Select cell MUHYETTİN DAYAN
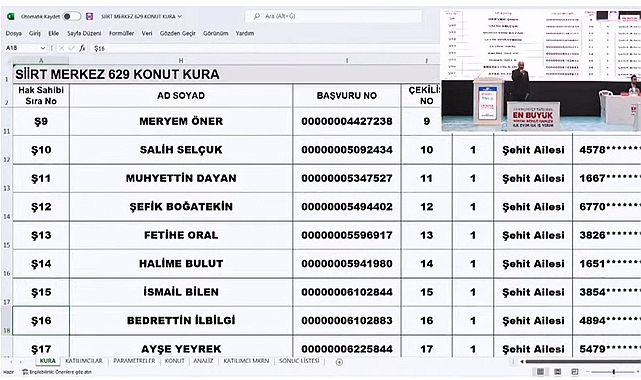This screenshot has width=641, height=380. (181, 179)
